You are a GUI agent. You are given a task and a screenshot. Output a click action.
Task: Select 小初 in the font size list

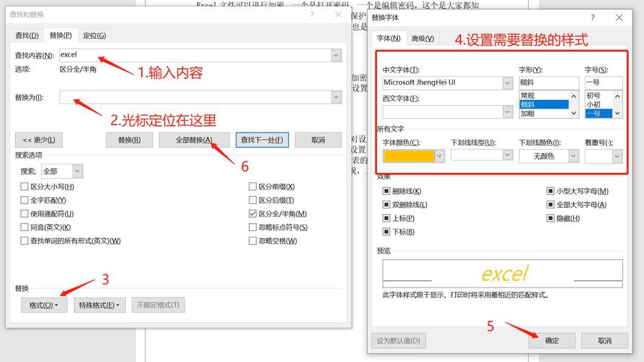[x=598, y=104]
